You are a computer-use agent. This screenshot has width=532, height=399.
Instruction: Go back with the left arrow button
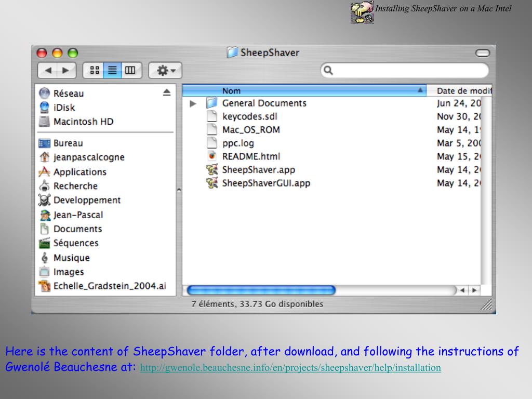point(48,70)
